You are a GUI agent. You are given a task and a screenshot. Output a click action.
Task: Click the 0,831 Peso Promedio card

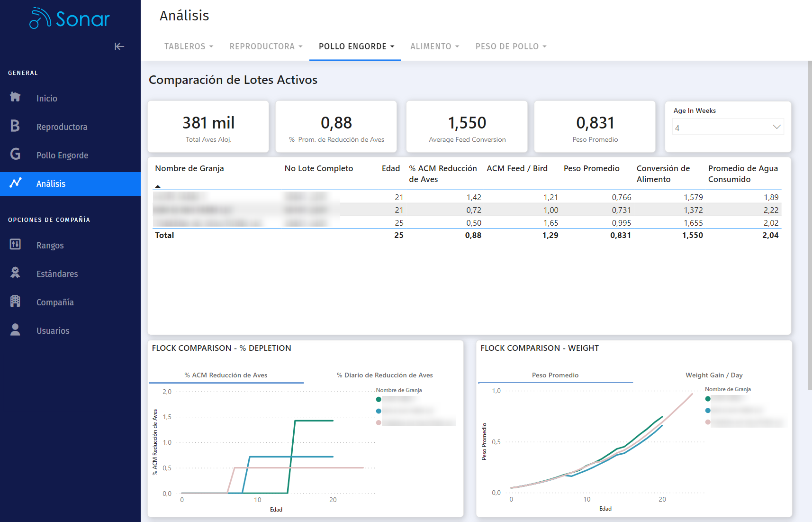(595, 127)
